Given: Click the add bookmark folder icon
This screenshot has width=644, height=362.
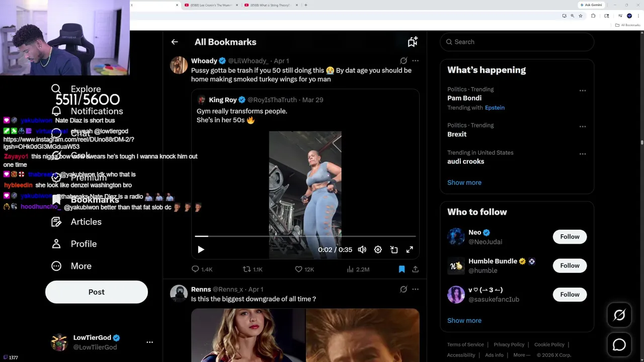Looking at the screenshot, I should pos(413,42).
